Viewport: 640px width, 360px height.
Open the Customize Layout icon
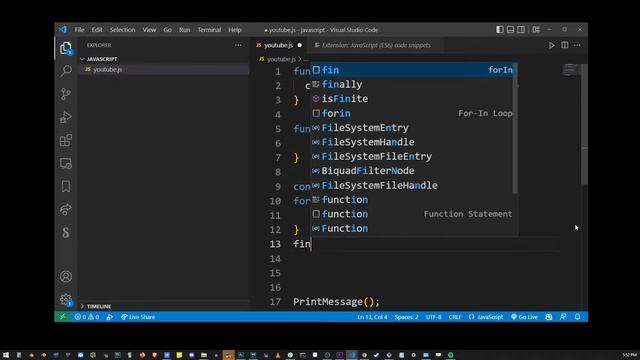coord(536,29)
